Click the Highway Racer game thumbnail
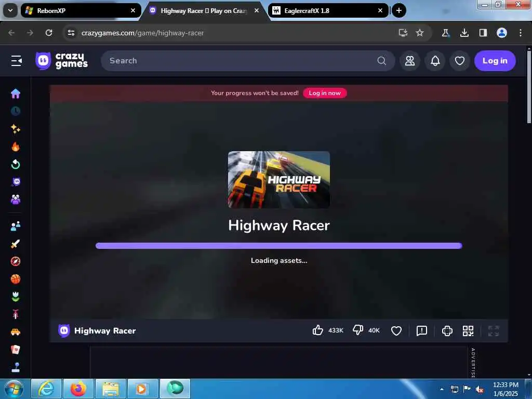532x399 pixels. (x=279, y=179)
